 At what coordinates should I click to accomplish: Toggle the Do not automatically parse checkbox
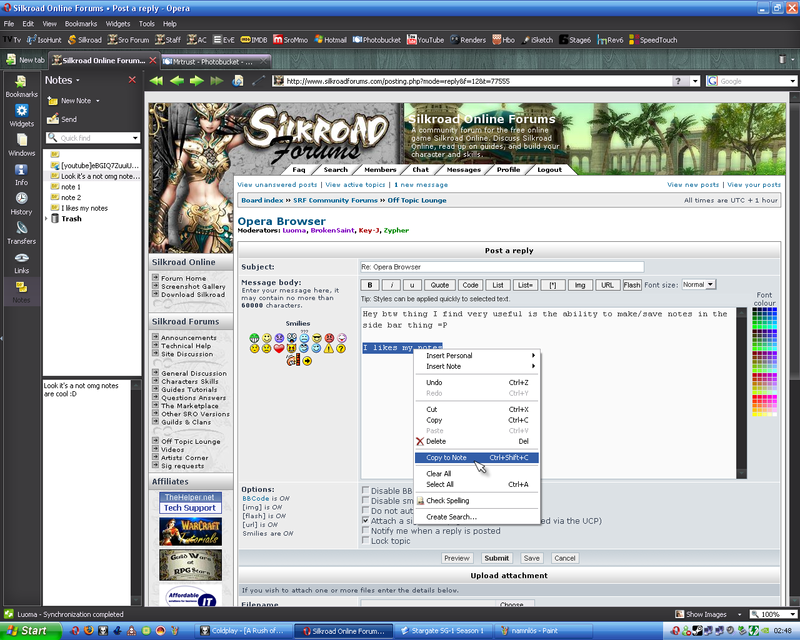[x=365, y=510]
